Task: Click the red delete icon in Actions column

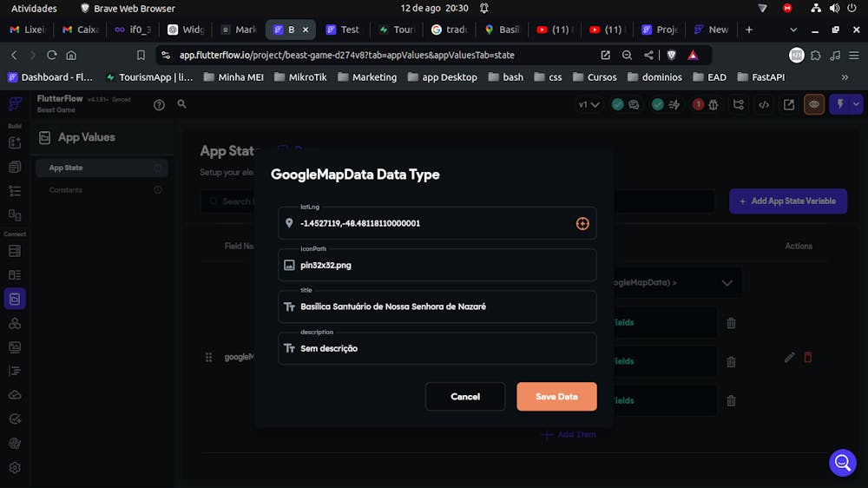Action: [808, 357]
